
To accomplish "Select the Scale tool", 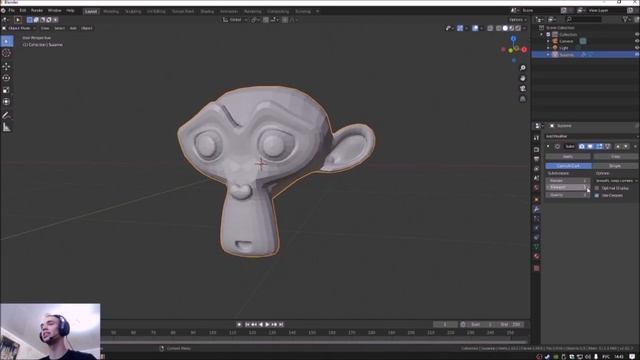I will tap(7, 90).
